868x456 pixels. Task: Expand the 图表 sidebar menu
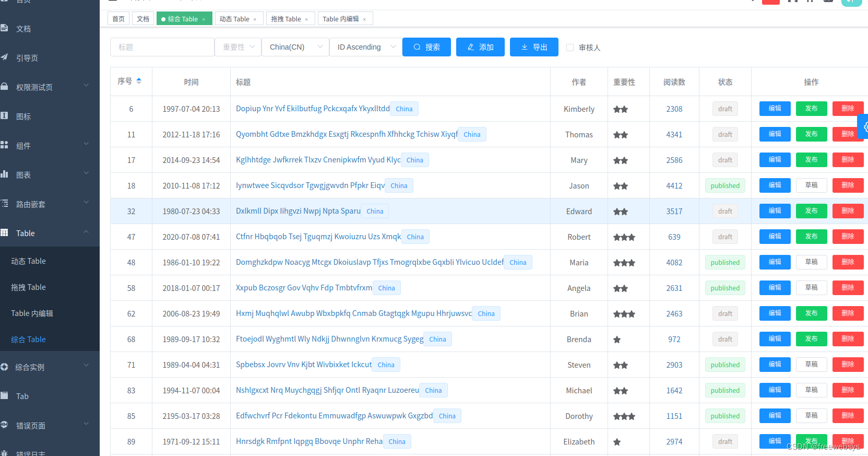click(x=87, y=173)
